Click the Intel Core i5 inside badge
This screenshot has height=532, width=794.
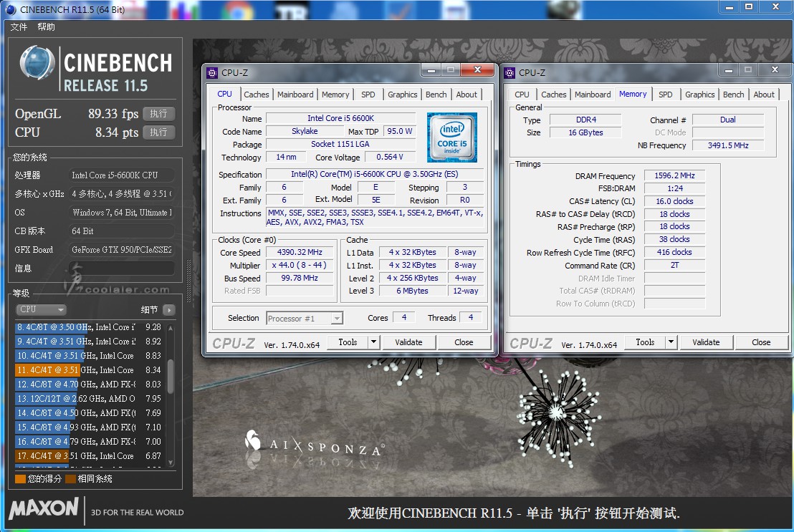pos(451,137)
